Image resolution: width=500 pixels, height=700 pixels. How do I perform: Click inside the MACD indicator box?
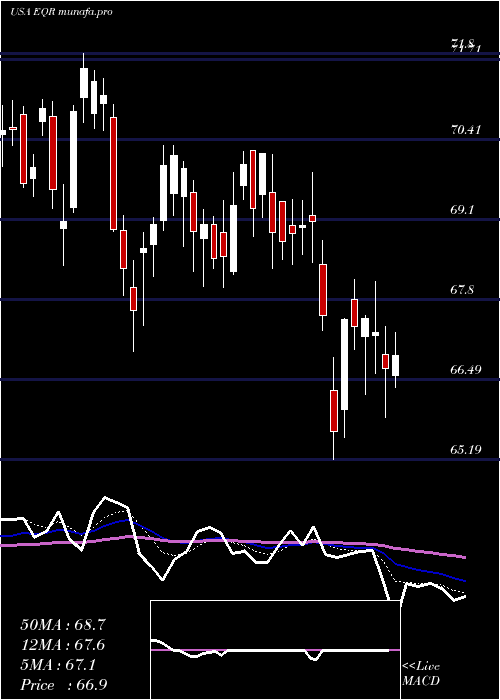point(275,650)
